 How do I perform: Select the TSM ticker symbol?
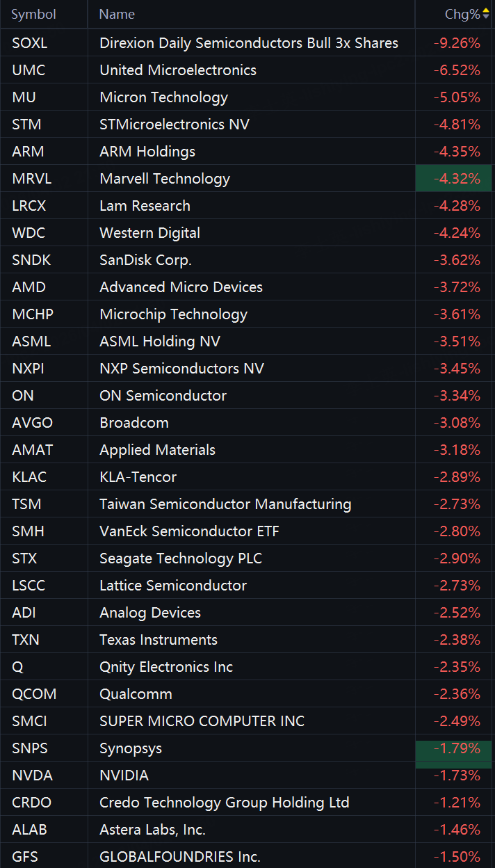(x=24, y=504)
